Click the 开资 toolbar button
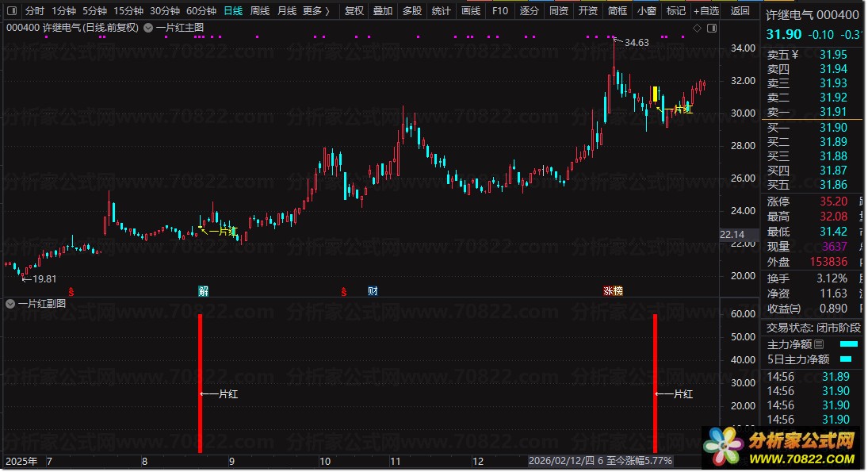The height and width of the screenshot is (472, 868). (x=588, y=10)
